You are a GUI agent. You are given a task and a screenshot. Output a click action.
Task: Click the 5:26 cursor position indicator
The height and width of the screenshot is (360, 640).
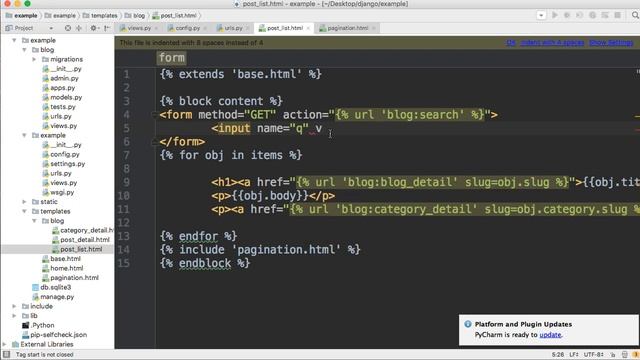pos(558,354)
